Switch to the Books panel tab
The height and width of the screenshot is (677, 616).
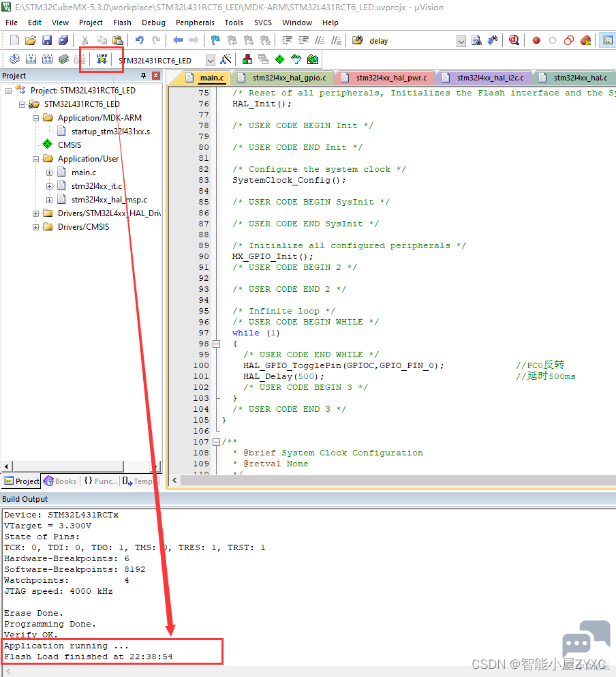[x=61, y=481]
